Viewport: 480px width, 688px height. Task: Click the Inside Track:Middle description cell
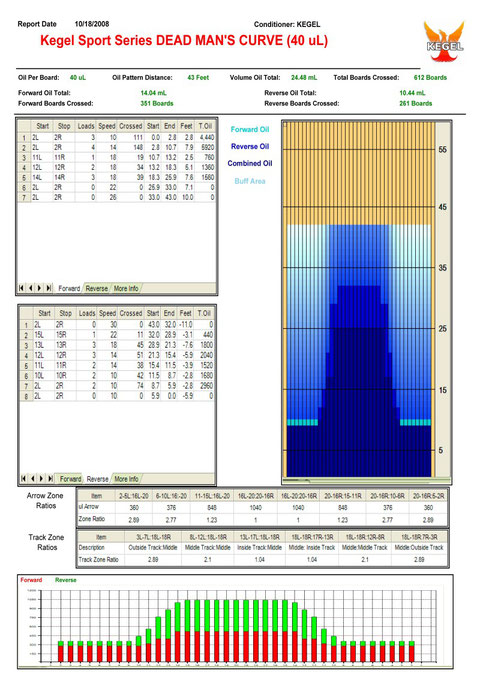pyautogui.click(x=259, y=548)
